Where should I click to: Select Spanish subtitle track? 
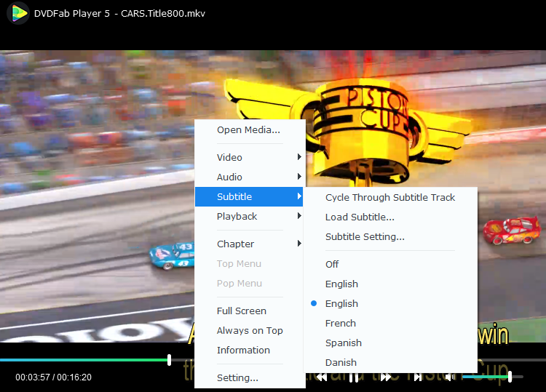click(x=343, y=343)
